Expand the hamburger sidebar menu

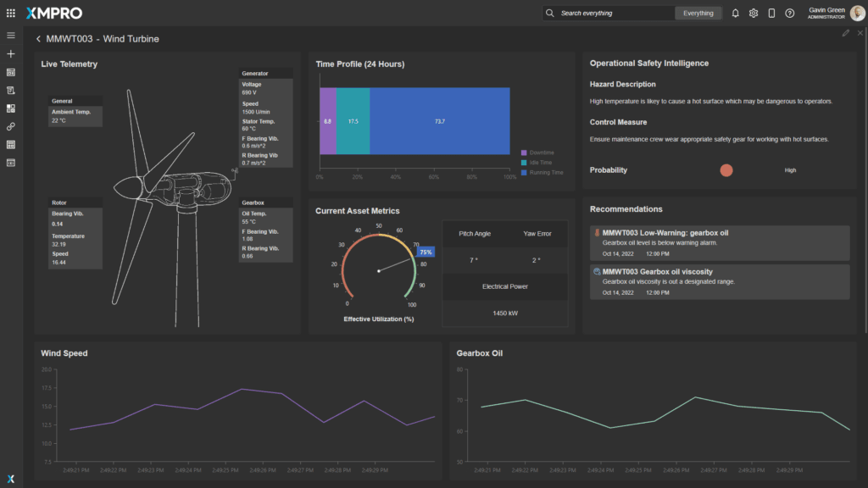tap(11, 36)
